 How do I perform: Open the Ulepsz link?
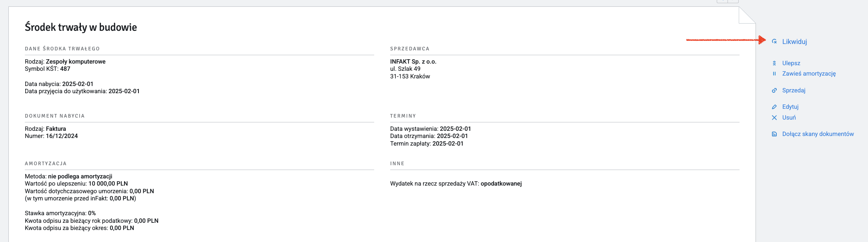point(791,63)
